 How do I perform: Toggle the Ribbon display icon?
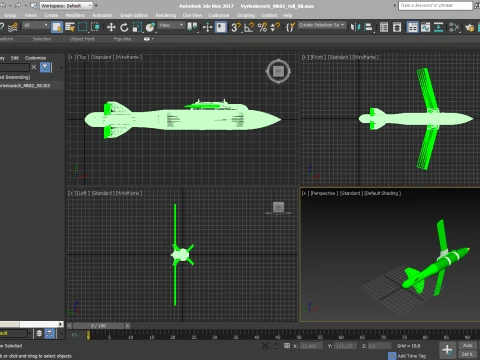[413, 27]
